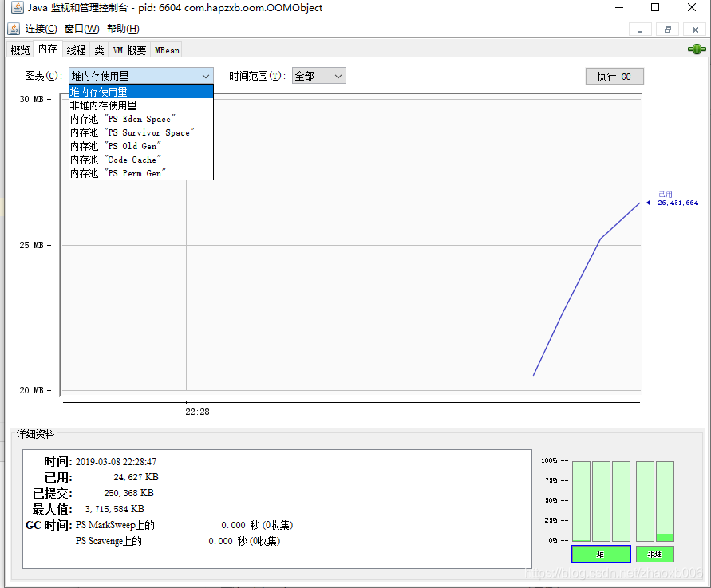
Task: Switch to the 类 tab
Action: pyautogui.click(x=99, y=50)
